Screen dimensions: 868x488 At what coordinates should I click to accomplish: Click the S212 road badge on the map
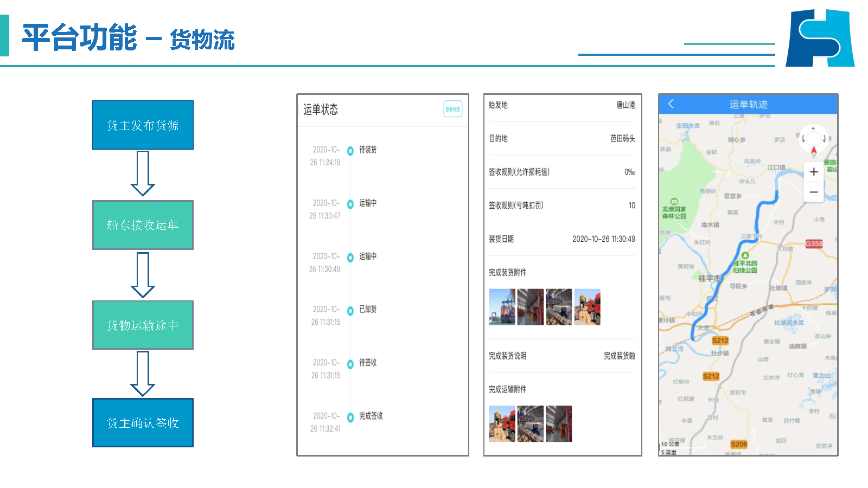[x=720, y=341]
